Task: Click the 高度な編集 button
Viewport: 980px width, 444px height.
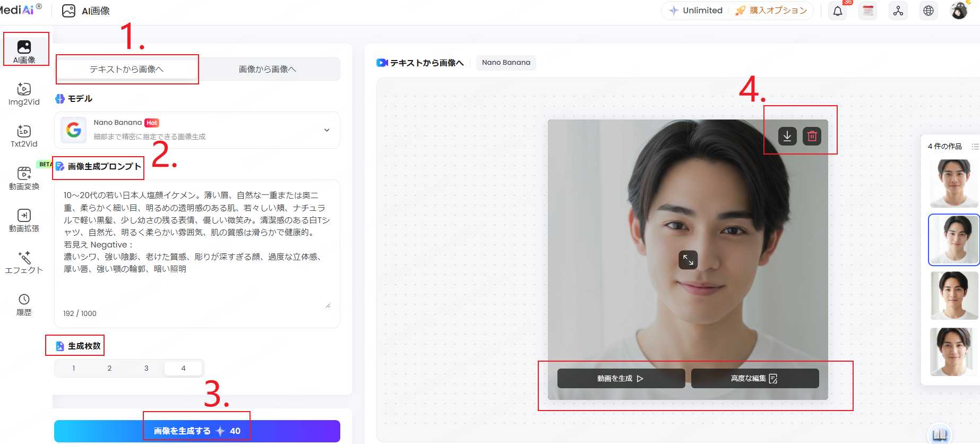Action: (754, 378)
